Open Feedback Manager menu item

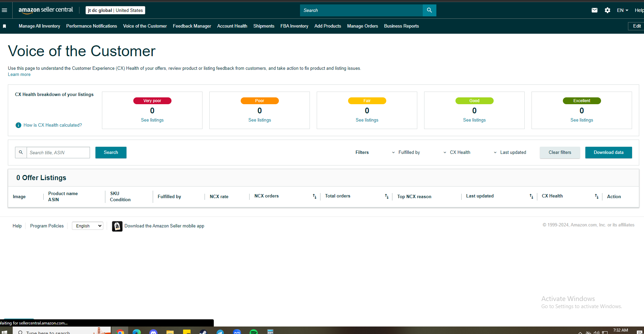coord(192,26)
